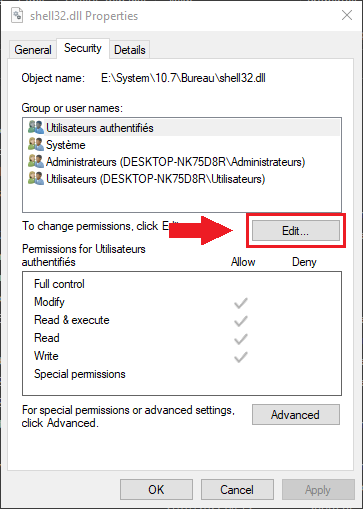Viewport: 363px width, 509px height.
Task: Close the shell32.dll Properties dialog
Action: pyautogui.click(x=347, y=15)
